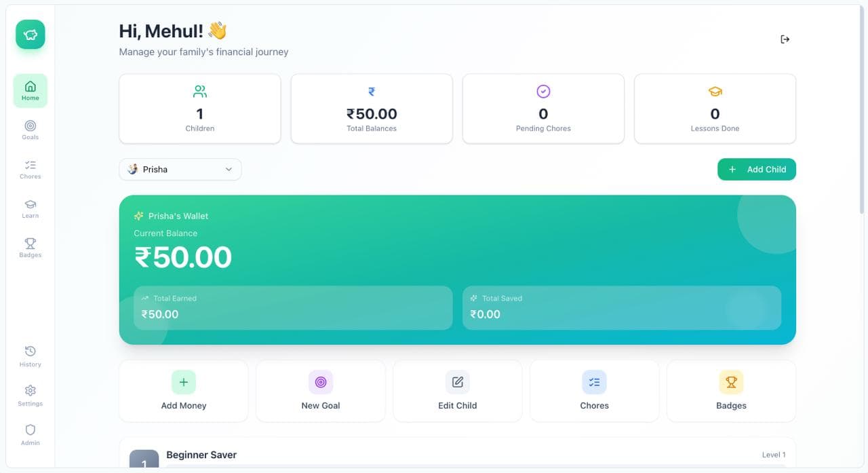This screenshot has height=473, width=868.
Task: Open the Badges quick action card
Action: (731, 391)
